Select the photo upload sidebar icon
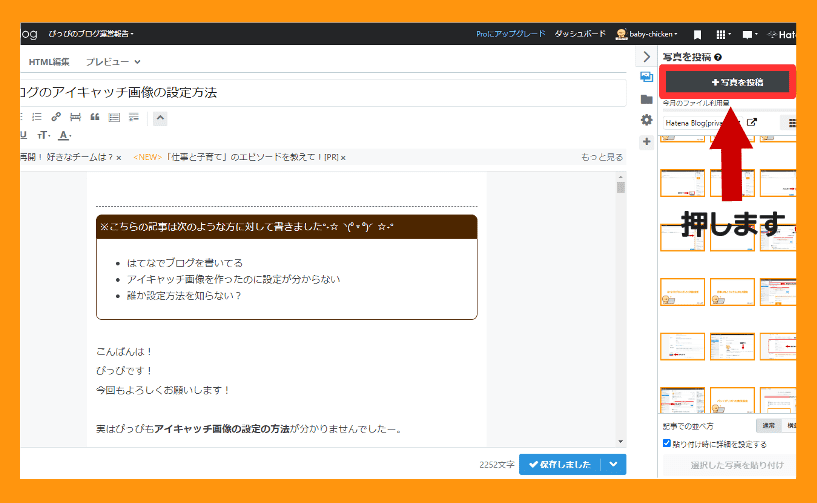The height and width of the screenshot is (503, 817). click(647, 77)
